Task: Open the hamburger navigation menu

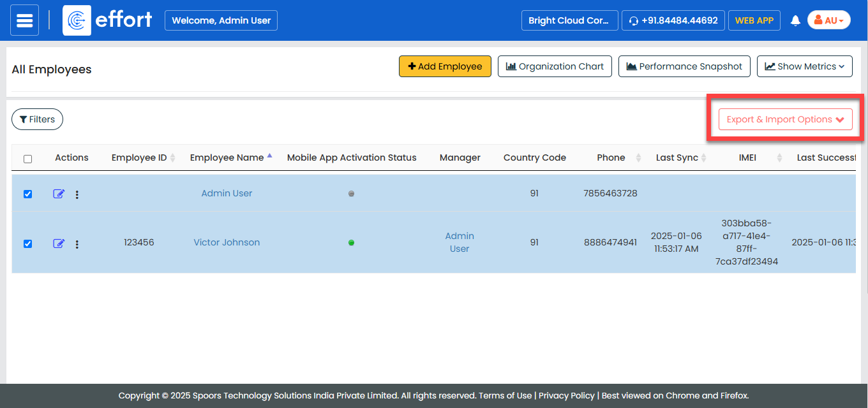Action: (x=24, y=20)
